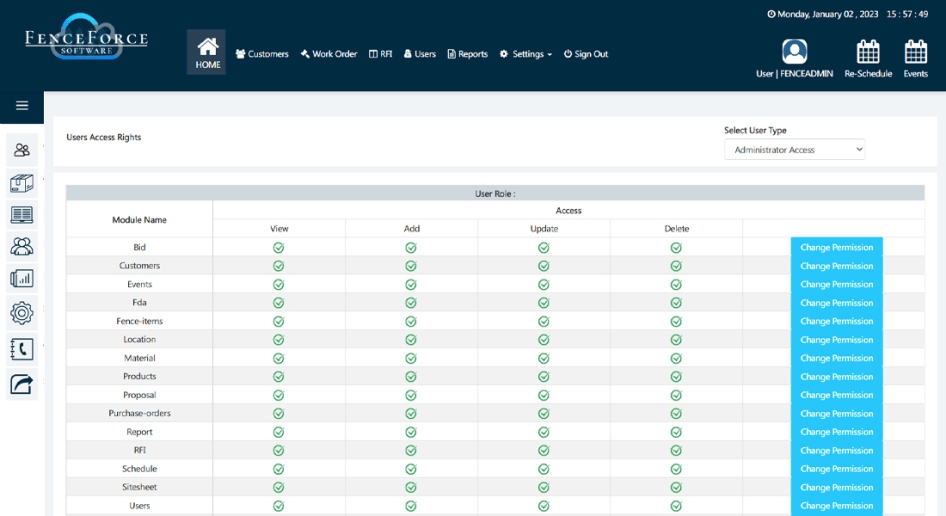The width and height of the screenshot is (946, 516).
Task: Expand the Settings dropdown menu
Action: [x=525, y=54]
